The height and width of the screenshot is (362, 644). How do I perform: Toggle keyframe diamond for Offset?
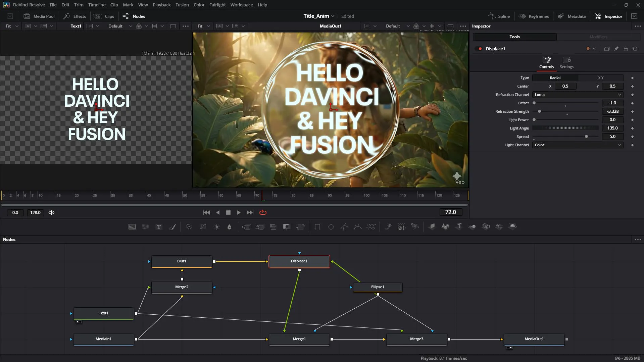coord(632,103)
